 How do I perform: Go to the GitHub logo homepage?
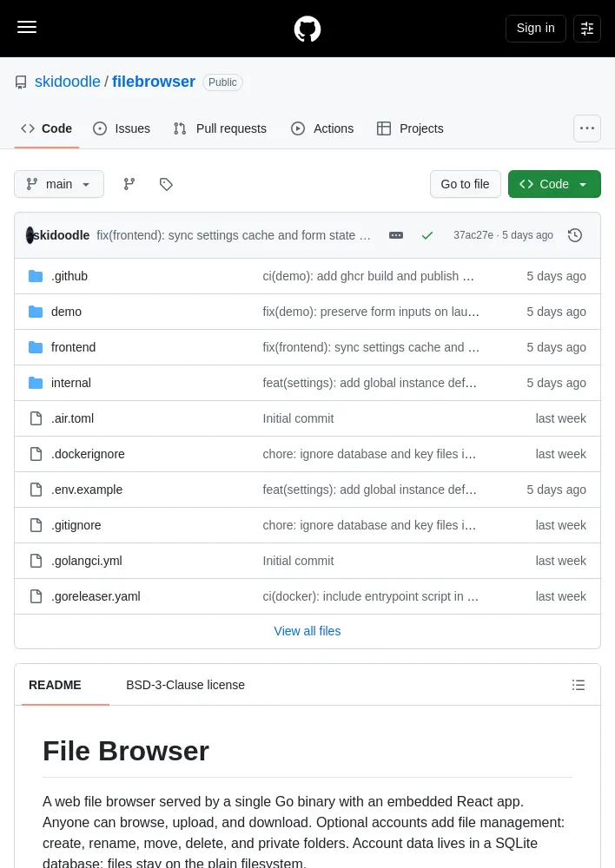[x=307, y=29]
